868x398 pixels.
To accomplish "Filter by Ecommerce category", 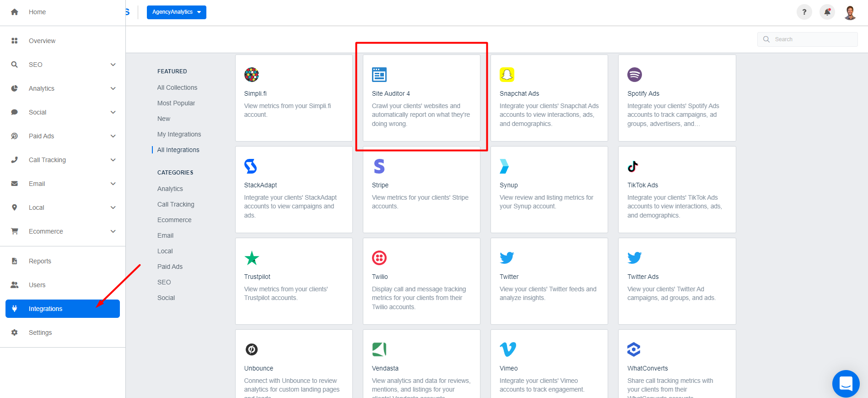I will click(174, 220).
